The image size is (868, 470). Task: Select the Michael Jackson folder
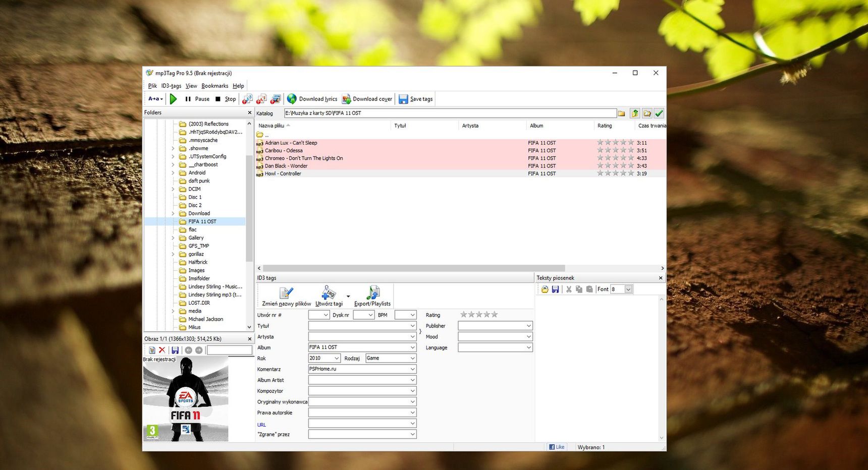pos(205,319)
